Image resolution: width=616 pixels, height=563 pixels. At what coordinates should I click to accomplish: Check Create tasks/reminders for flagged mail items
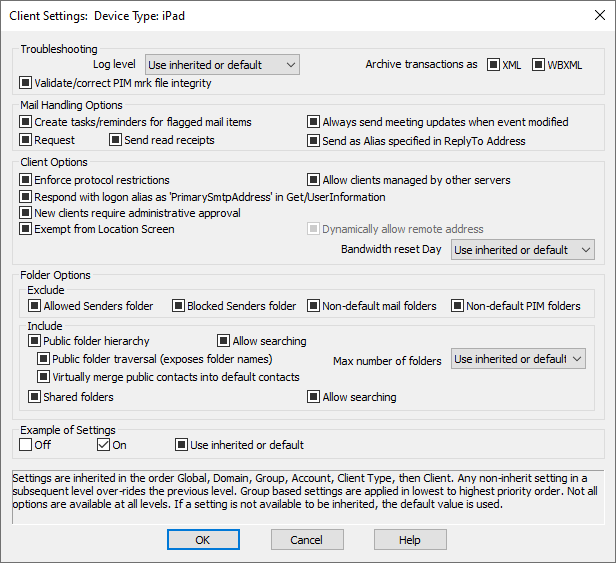click(x=26, y=122)
